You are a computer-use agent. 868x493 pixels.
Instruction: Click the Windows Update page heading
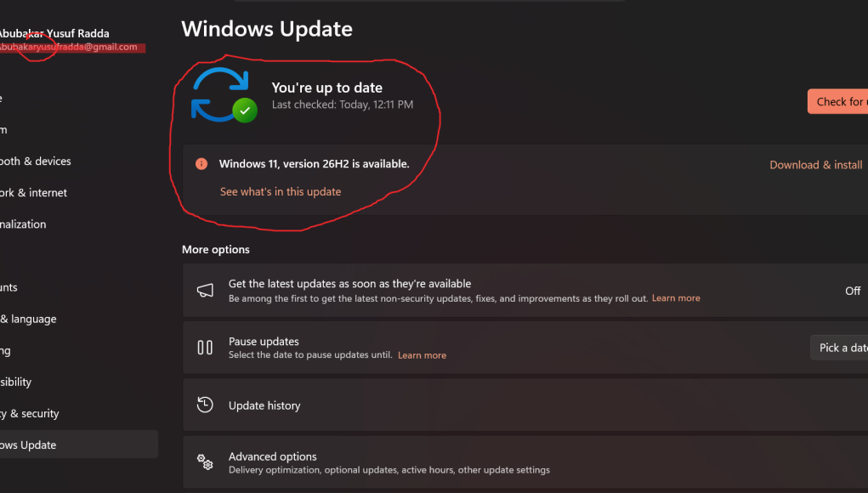(x=267, y=29)
